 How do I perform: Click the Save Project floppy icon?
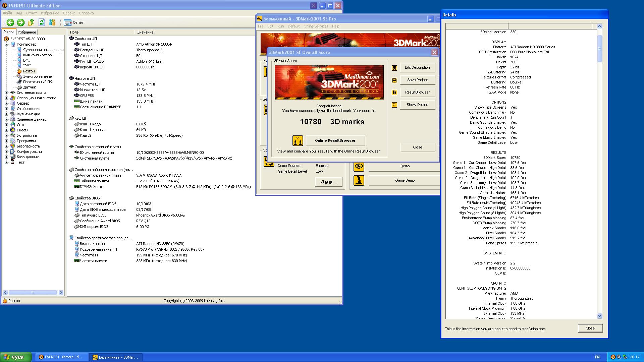pyautogui.click(x=394, y=80)
